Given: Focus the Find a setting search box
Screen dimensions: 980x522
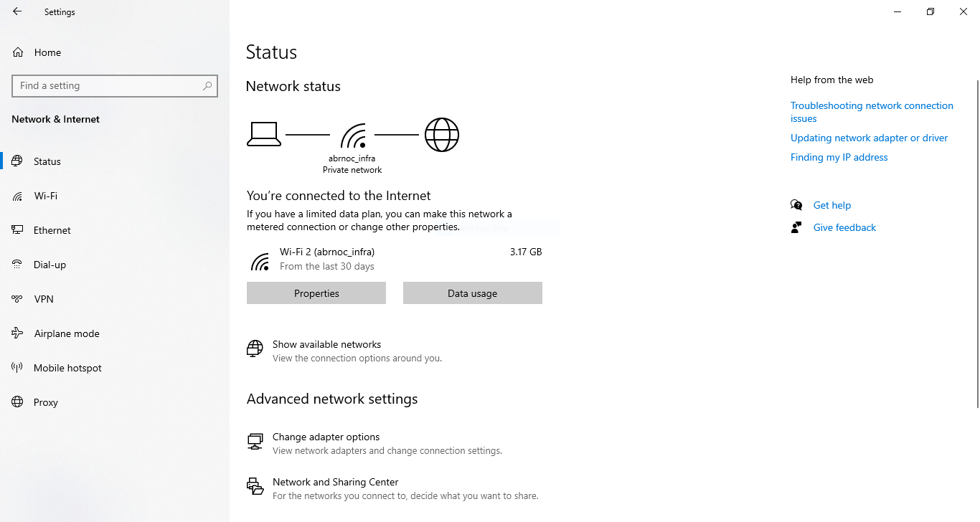Looking at the screenshot, I should [x=115, y=85].
